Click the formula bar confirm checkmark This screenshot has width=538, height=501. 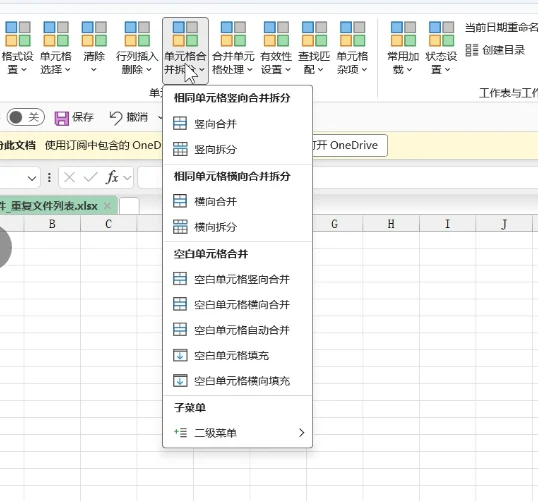[x=91, y=177]
